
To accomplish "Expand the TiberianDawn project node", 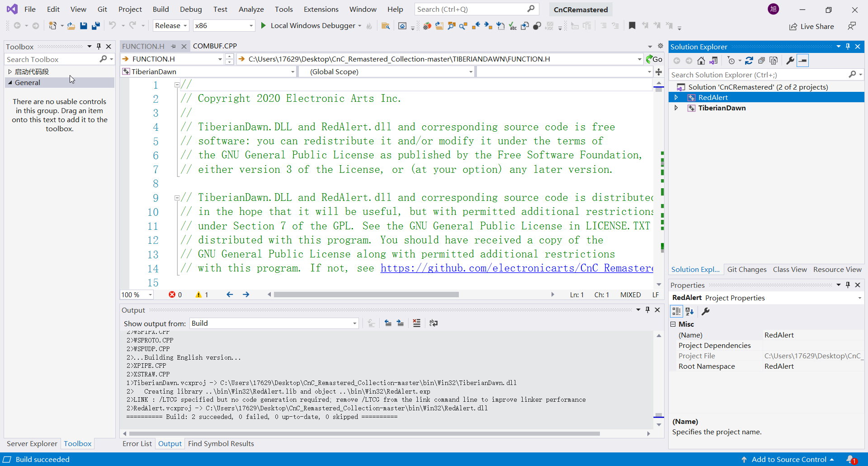I will (676, 108).
